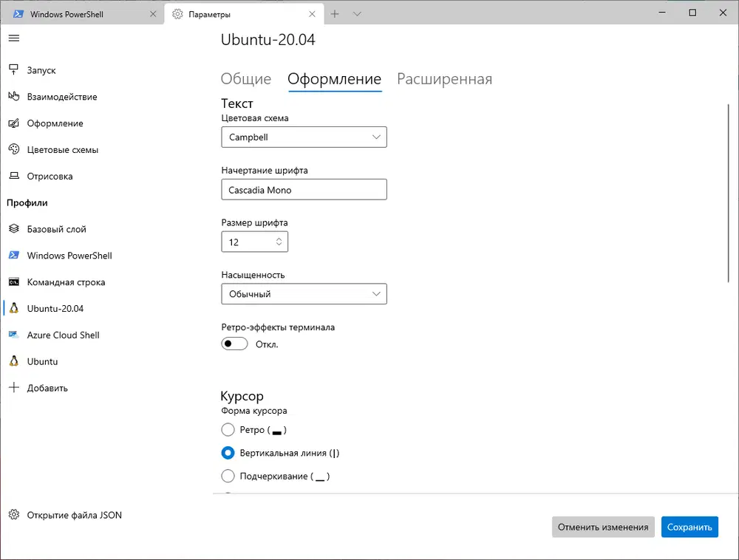Open the Цветовые схемы page
This screenshot has height=560, width=739.
[x=63, y=150]
